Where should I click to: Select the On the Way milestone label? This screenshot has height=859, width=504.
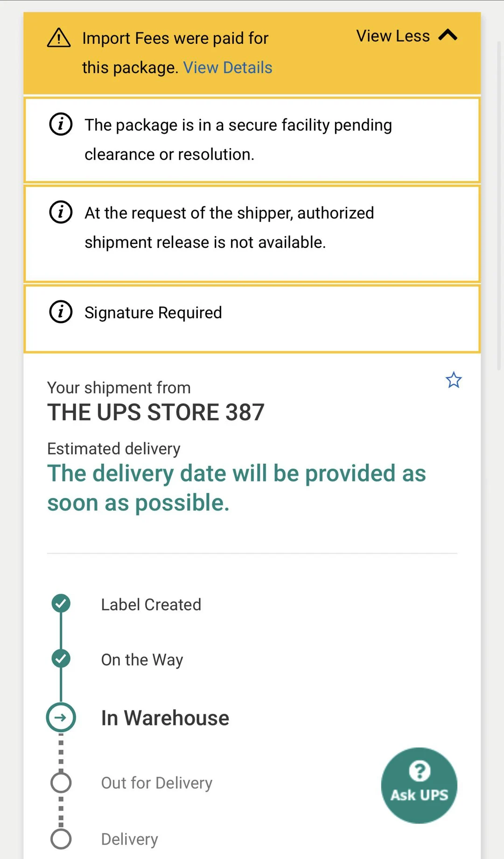(x=142, y=659)
